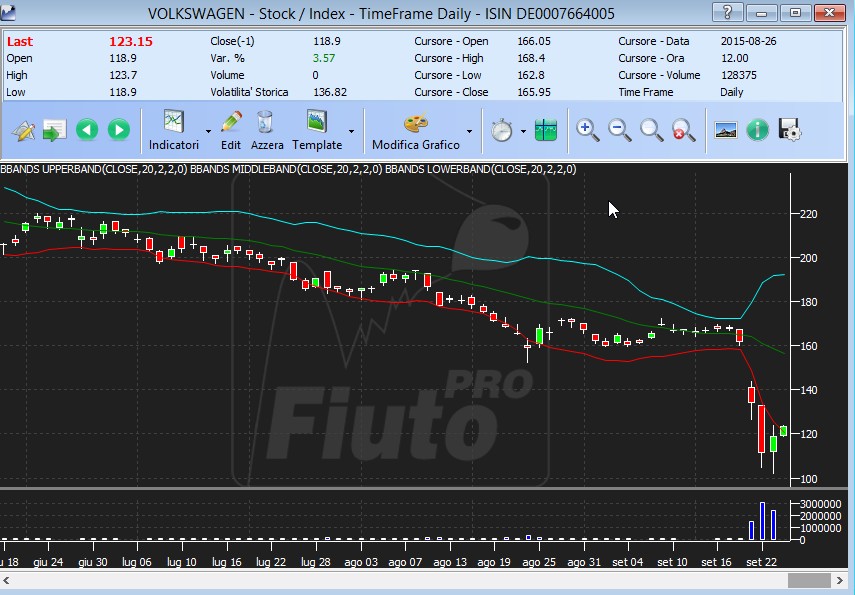Viewport: 855px width, 595px height.
Task: Expand the Template dropdown arrow
Action: tap(351, 131)
